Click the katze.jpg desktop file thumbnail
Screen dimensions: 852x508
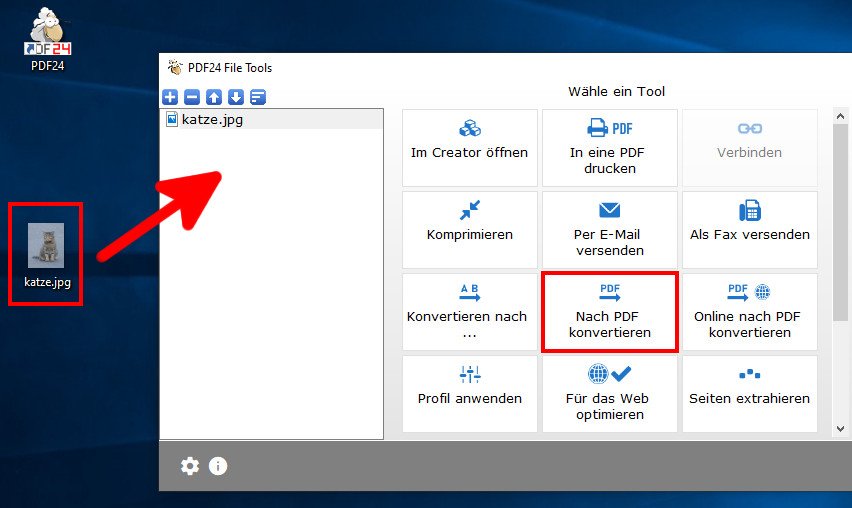pos(46,246)
